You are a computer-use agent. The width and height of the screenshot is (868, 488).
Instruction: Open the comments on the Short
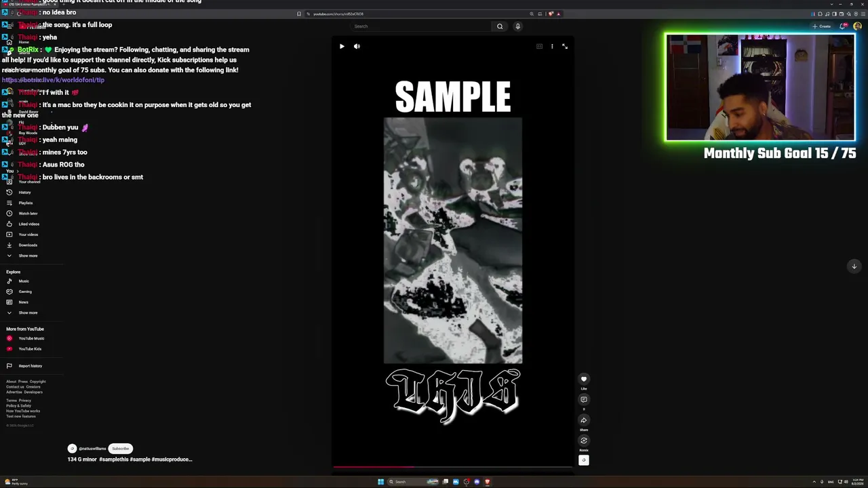point(583,400)
